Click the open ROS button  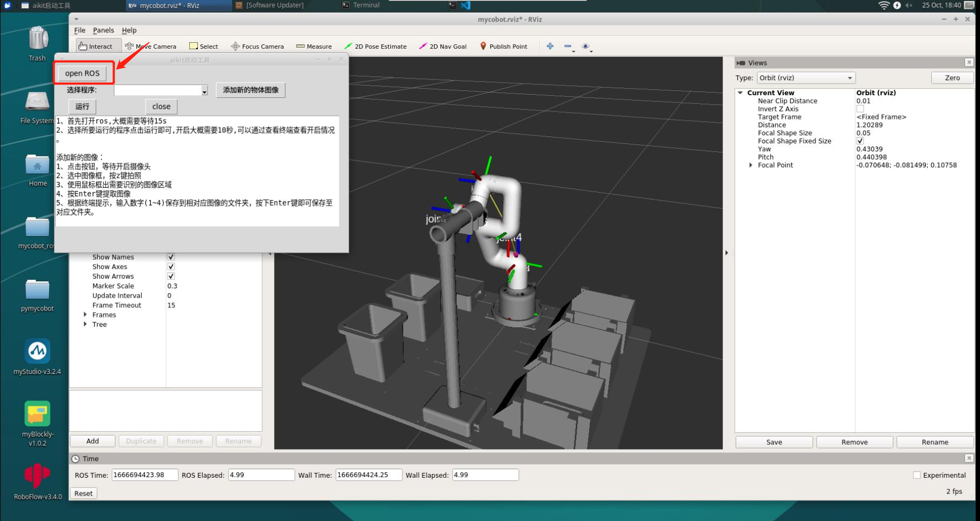pos(82,73)
